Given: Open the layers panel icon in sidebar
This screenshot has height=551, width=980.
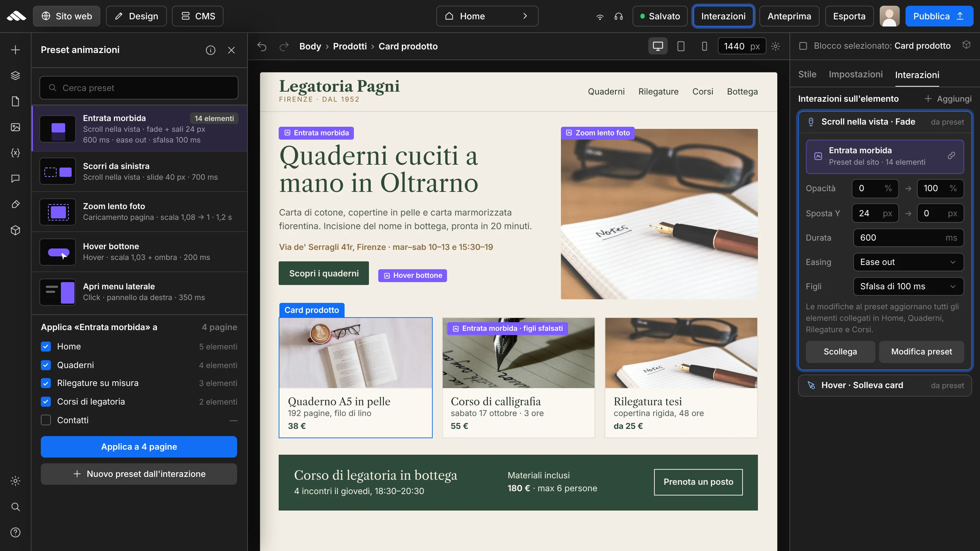Looking at the screenshot, I should (15, 75).
